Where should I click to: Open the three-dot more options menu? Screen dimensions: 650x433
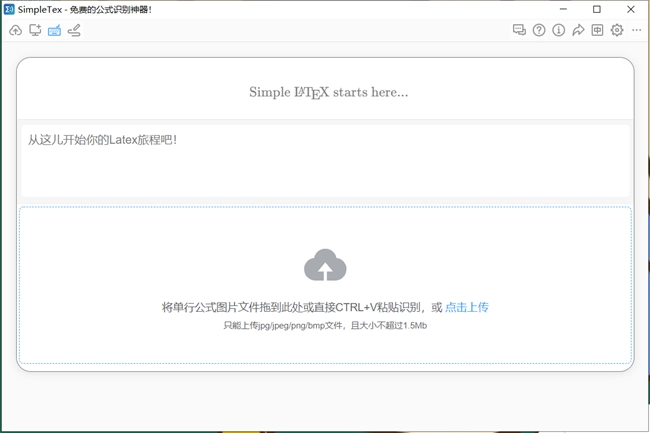point(637,30)
